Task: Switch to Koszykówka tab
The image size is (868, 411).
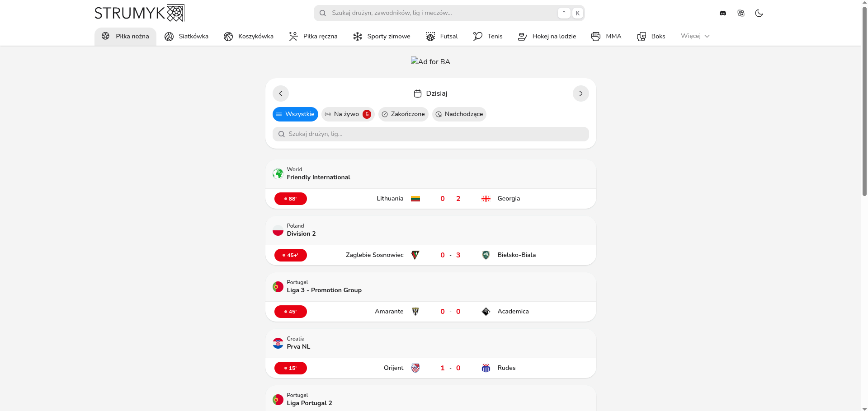Action: coord(249,37)
